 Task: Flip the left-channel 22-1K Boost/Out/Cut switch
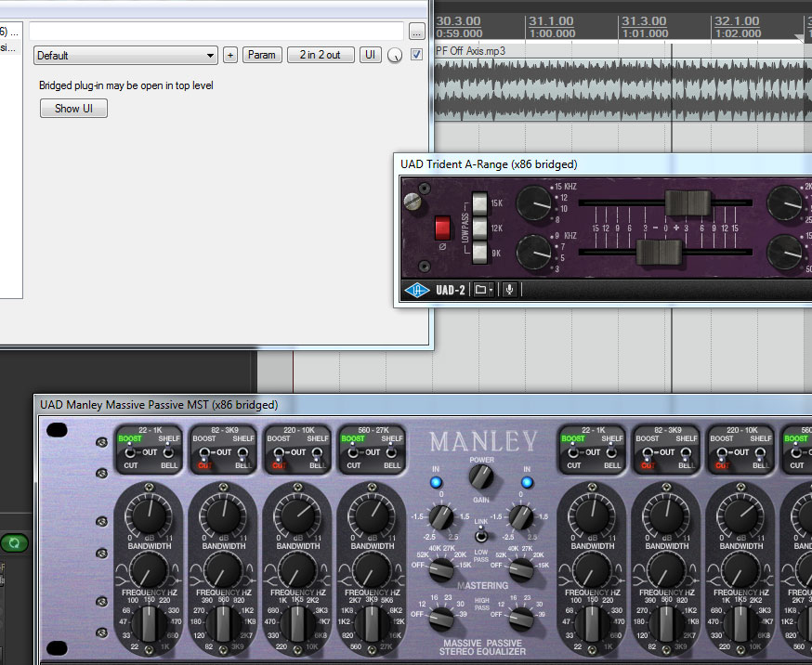coord(130,452)
